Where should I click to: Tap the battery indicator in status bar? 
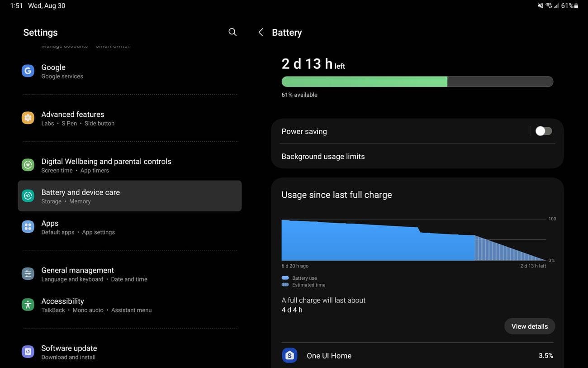click(x=576, y=6)
